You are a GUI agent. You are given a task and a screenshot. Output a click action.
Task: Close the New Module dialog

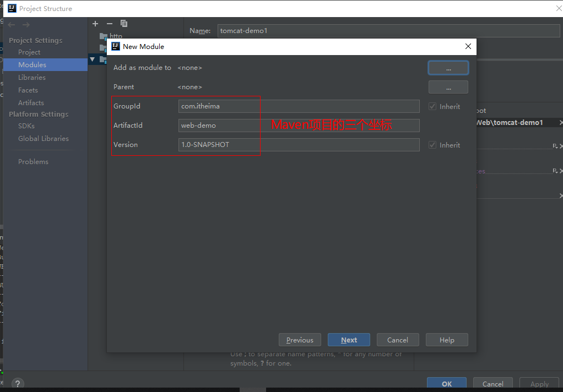[468, 47]
